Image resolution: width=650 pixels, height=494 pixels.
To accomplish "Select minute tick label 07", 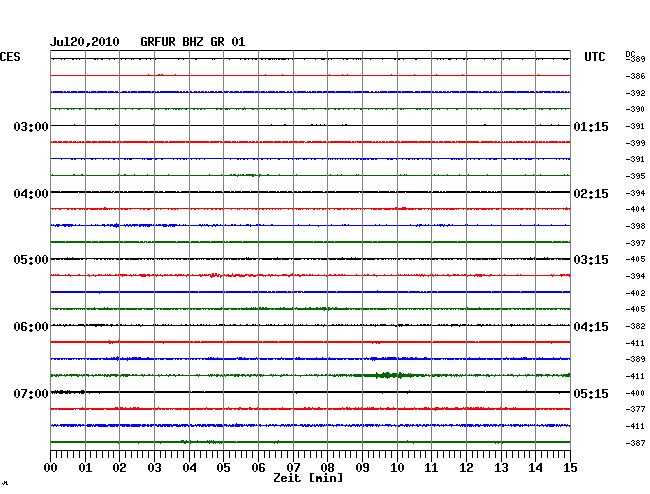I will [x=293, y=467].
